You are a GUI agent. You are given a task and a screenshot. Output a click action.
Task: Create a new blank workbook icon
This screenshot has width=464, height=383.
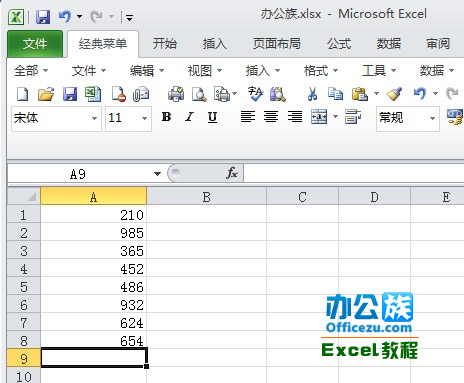[22, 94]
